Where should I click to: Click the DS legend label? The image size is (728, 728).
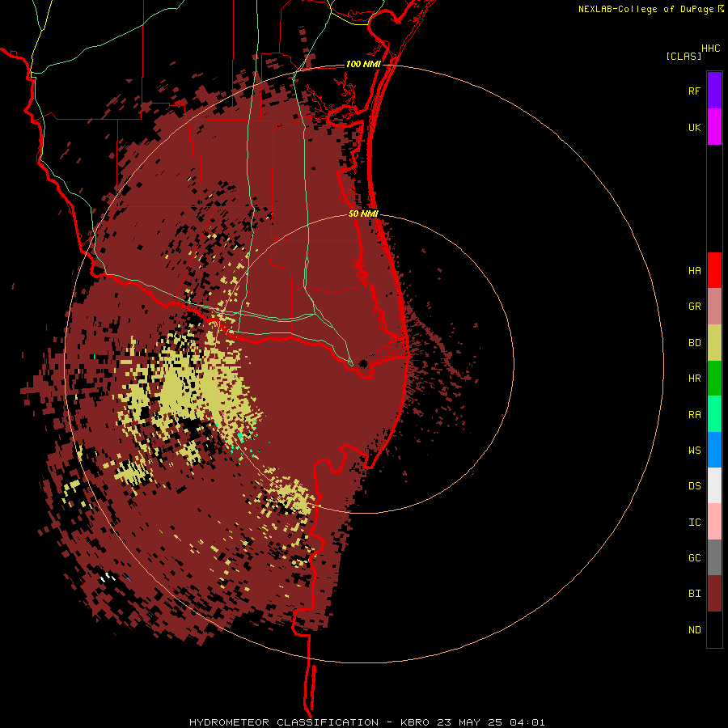[x=694, y=486]
